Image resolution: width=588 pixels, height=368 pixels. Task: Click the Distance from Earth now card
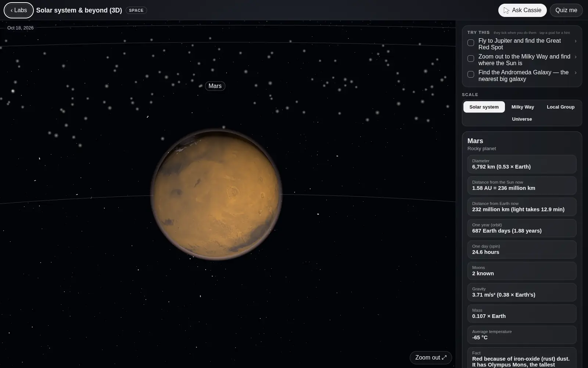coord(522,207)
